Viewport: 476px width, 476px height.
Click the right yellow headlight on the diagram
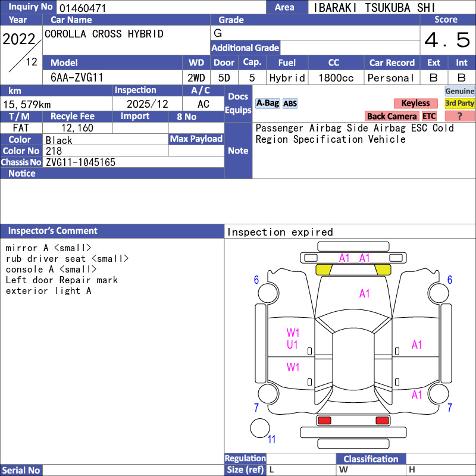click(x=383, y=270)
